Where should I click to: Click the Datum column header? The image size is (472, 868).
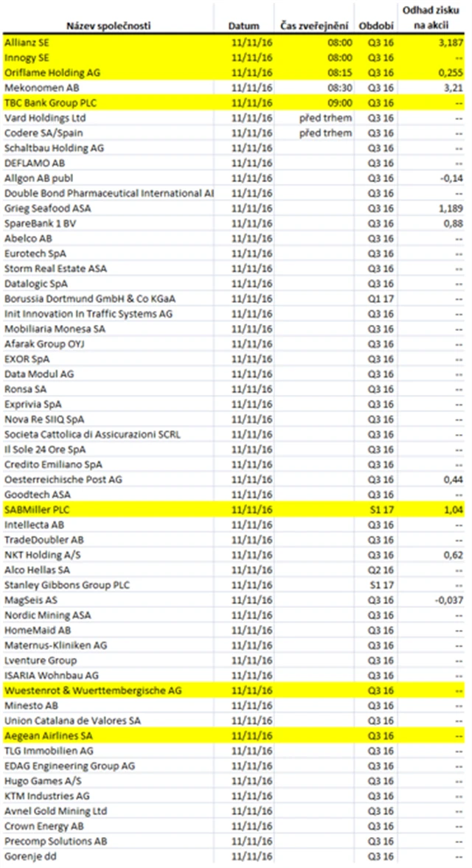[244, 26]
